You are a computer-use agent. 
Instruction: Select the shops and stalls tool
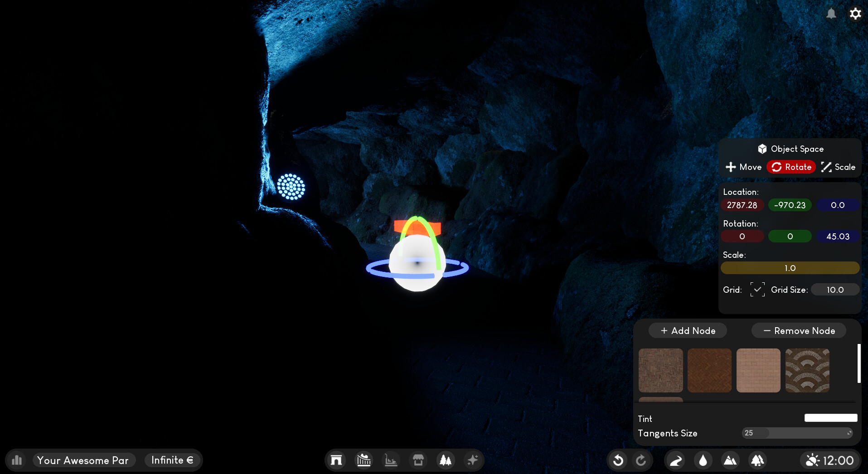[x=418, y=460]
